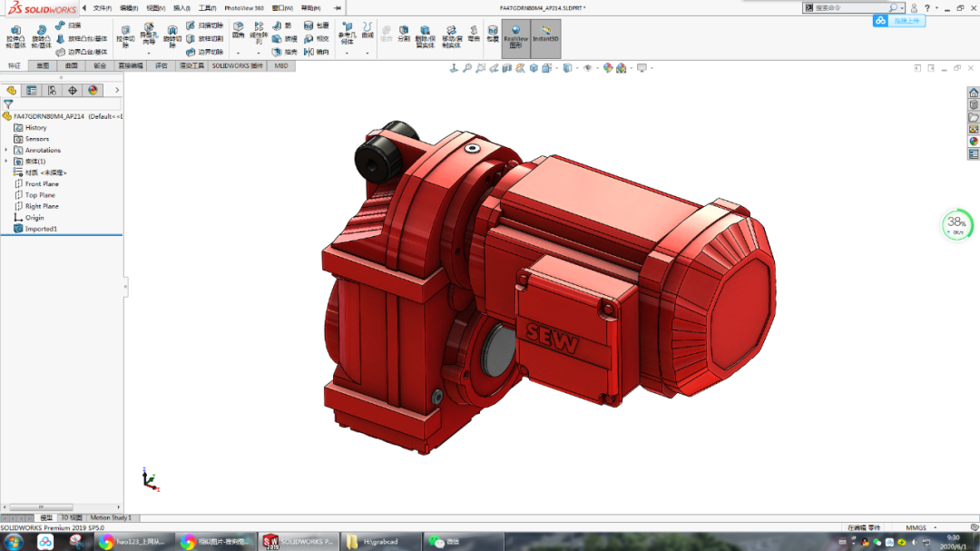Select the Linear Pattern (线性阵列) tool
Screen dimensions: 980x551
coord(259,34)
